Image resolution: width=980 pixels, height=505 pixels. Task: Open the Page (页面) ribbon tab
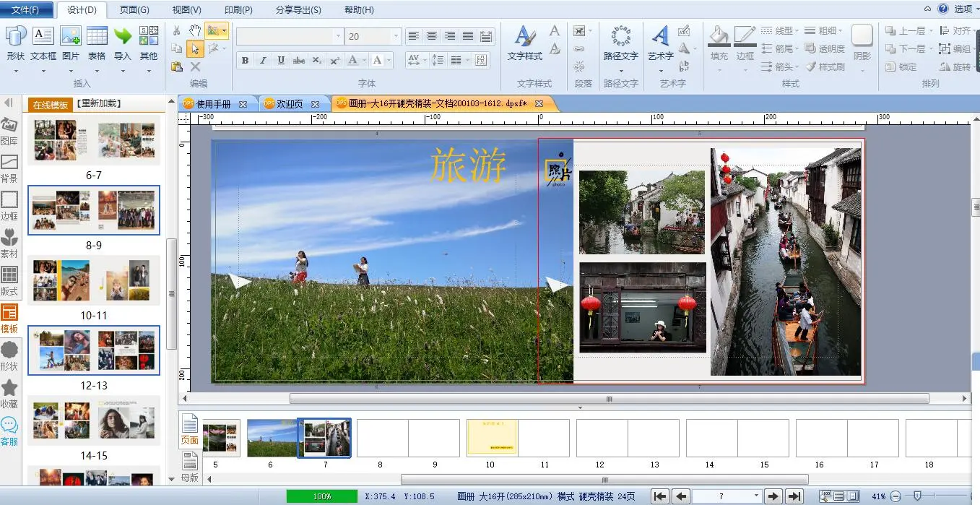(134, 10)
